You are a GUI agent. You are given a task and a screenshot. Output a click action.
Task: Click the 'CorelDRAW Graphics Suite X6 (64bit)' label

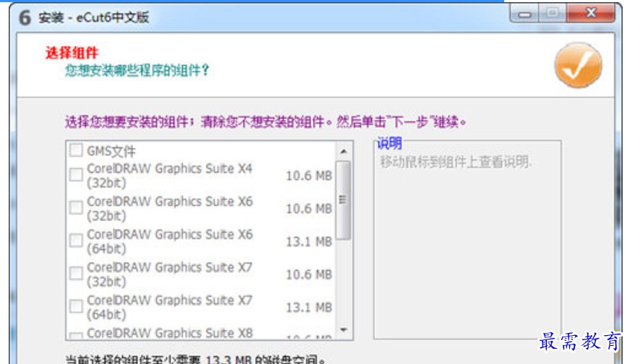click(x=170, y=241)
